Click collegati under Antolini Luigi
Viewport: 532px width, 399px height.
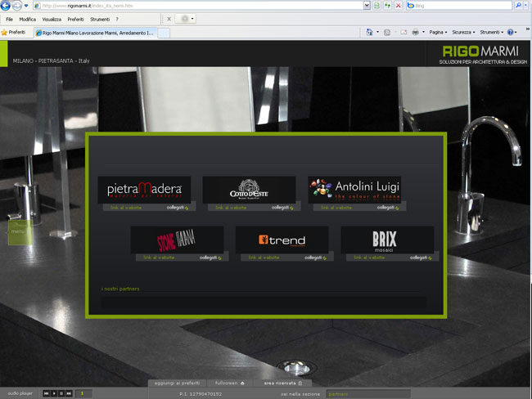388,208
